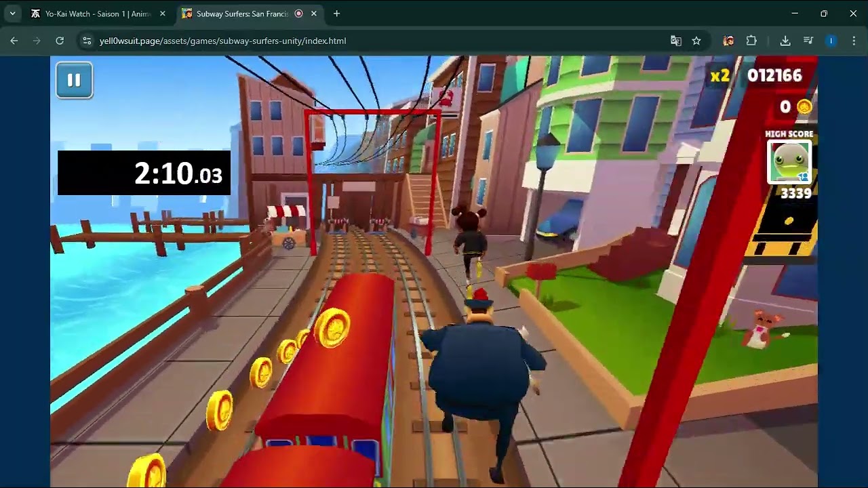868x488 pixels.
Task: Minimize the browser window
Action: coord(795,14)
